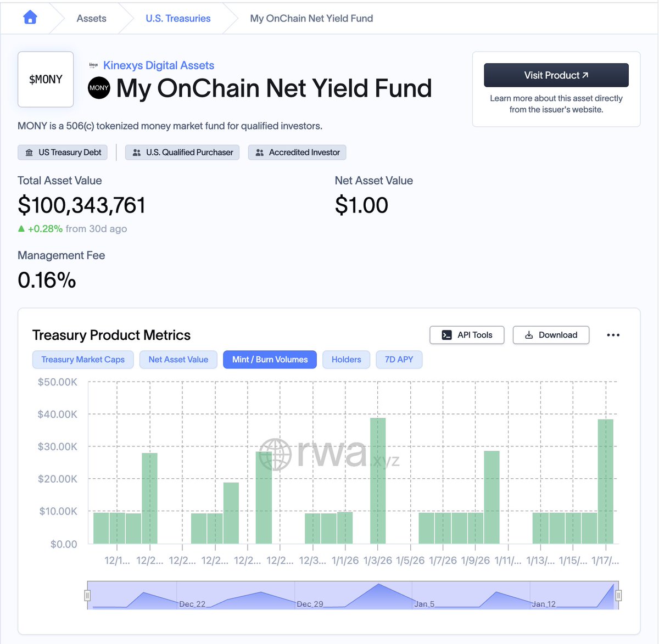Download the chart data
The image size is (659, 644).
pyautogui.click(x=551, y=335)
